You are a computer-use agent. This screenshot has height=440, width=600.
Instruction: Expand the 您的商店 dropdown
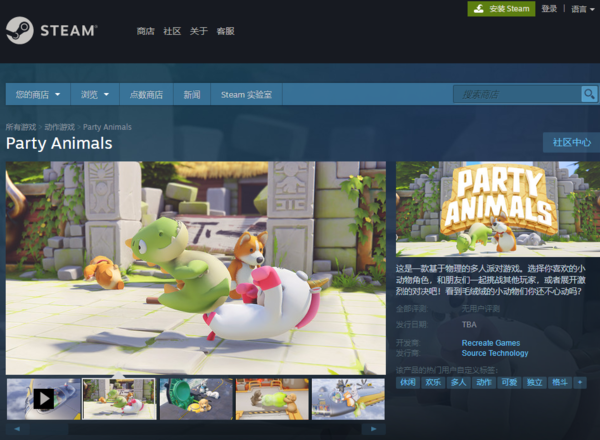(x=38, y=94)
